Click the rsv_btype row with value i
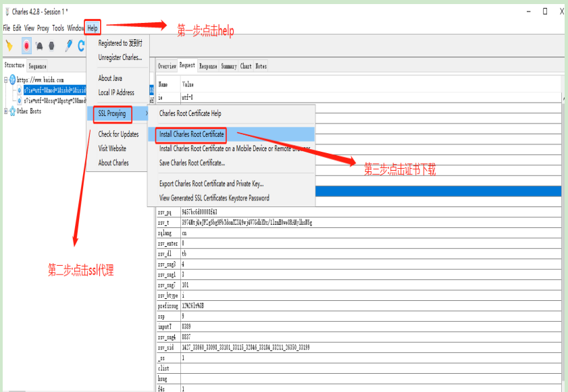 (x=359, y=296)
